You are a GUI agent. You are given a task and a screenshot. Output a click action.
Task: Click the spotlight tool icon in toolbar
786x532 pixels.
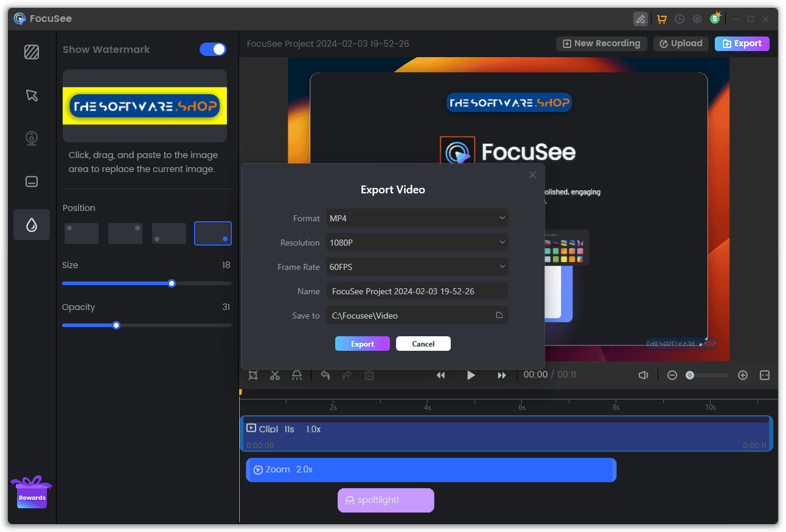click(x=297, y=375)
